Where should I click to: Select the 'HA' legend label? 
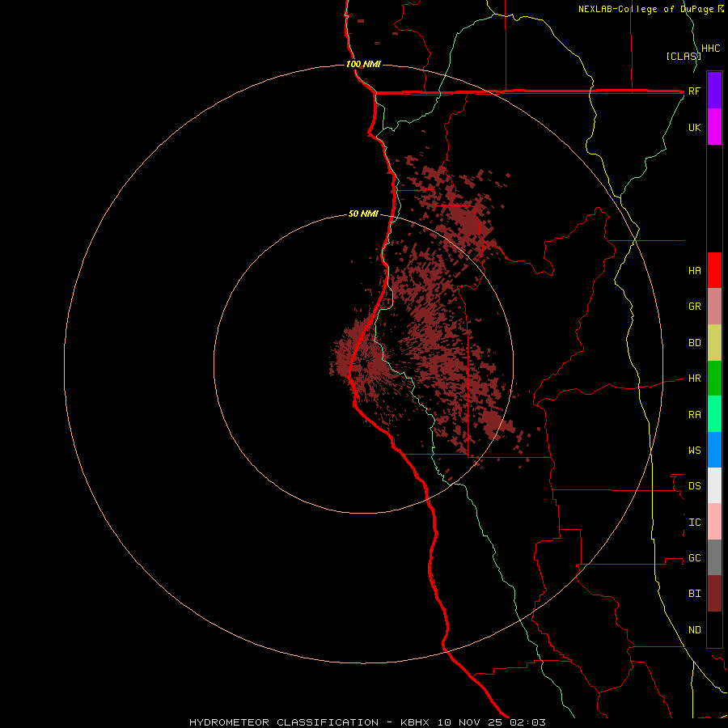694,271
